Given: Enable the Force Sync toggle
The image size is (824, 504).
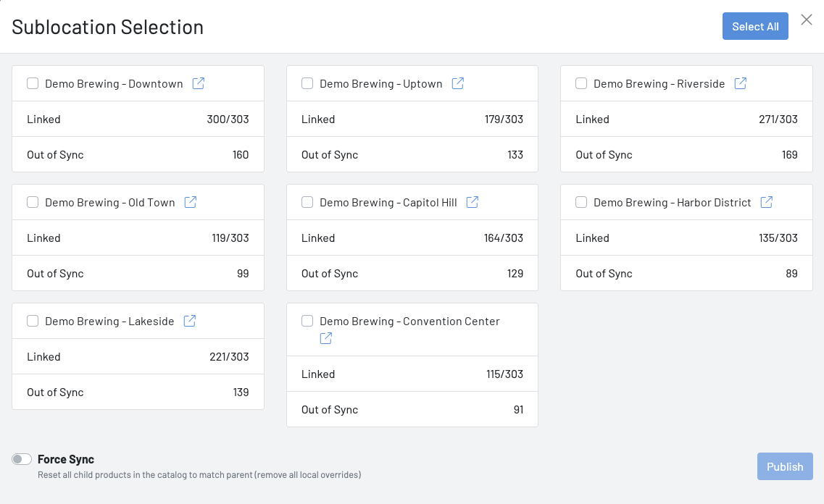Looking at the screenshot, I should point(22,459).
